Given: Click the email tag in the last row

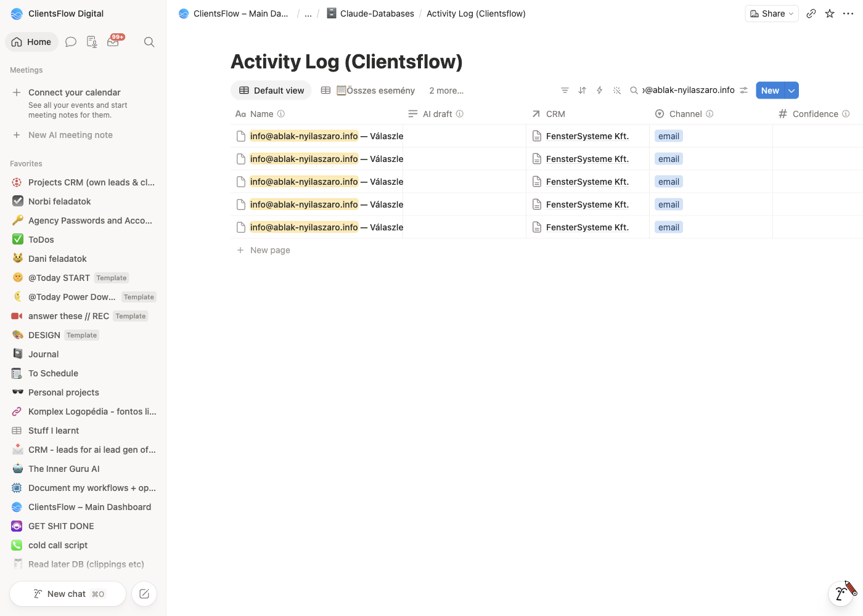Looking at the screenshot, I should (669, 227).
